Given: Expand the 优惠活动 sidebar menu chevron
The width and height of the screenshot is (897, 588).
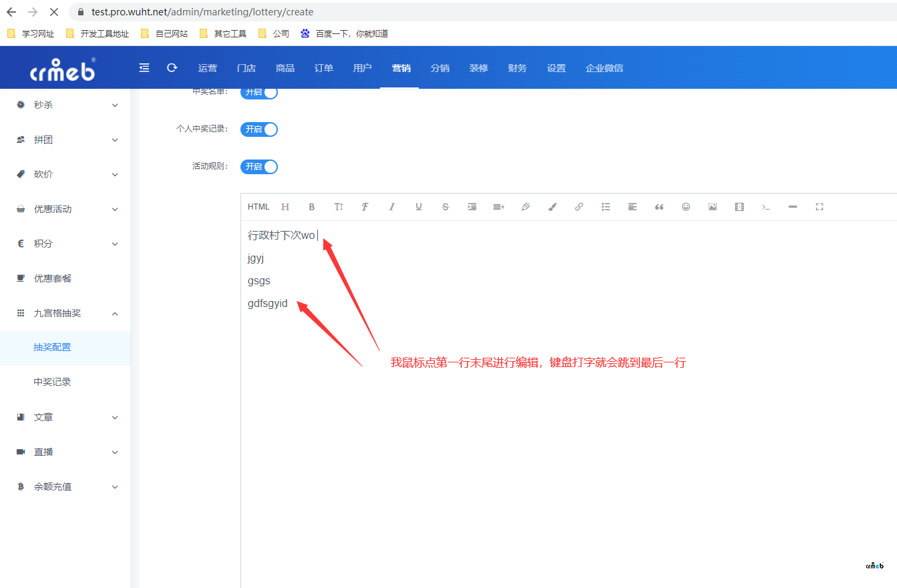Looking at the screenshot, I should pyautogui.click(x=115, y=210).
